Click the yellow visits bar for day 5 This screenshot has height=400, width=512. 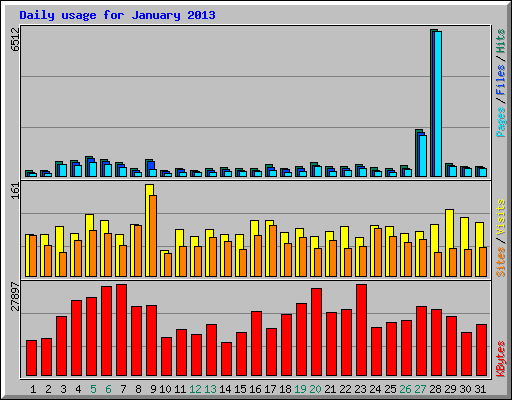(90, 245)
